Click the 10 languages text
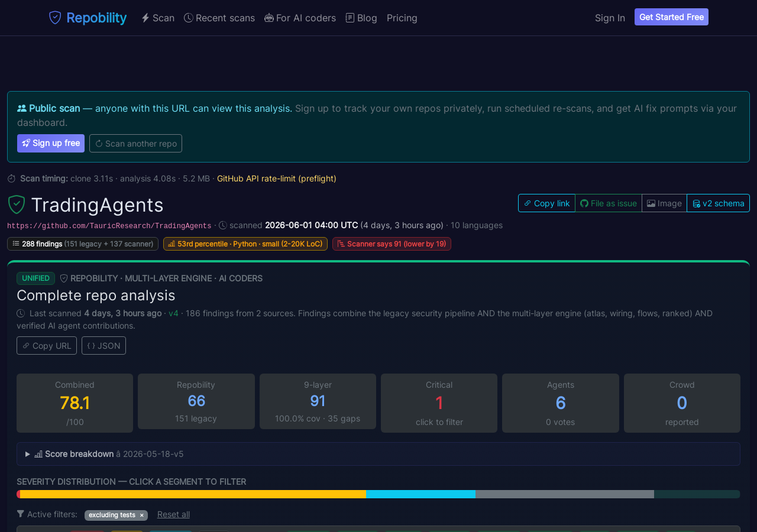757x532 pixels. pyautogui.click(x=477, y=225)
